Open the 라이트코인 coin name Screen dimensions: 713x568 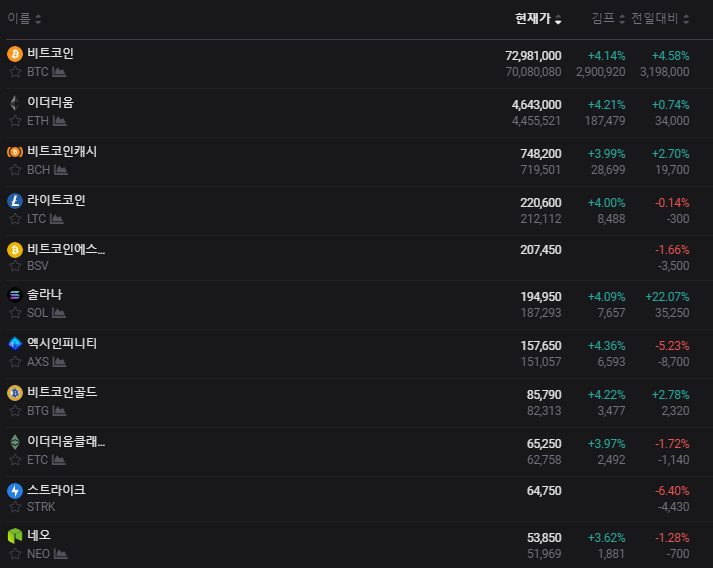(x=56, y=201)
